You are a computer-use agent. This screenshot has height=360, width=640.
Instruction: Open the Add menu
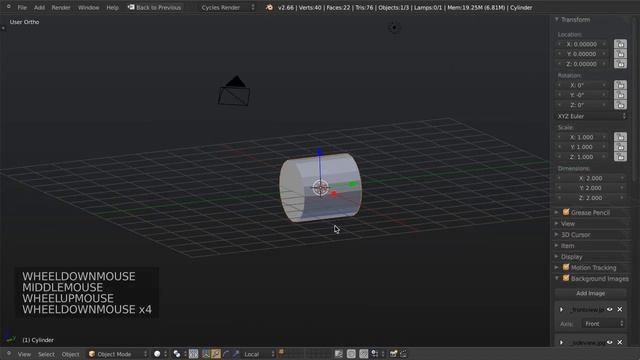(39, 7)
